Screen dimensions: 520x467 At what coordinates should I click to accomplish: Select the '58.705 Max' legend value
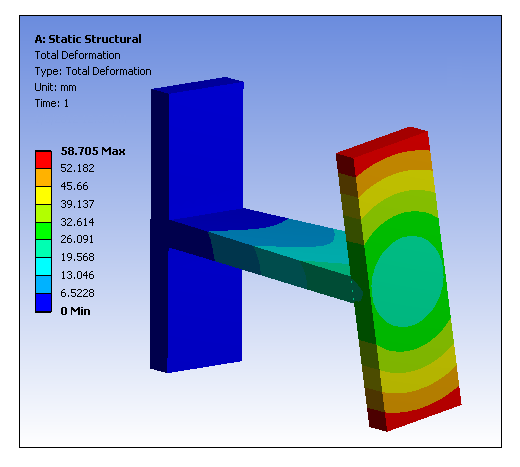point(93,151)
